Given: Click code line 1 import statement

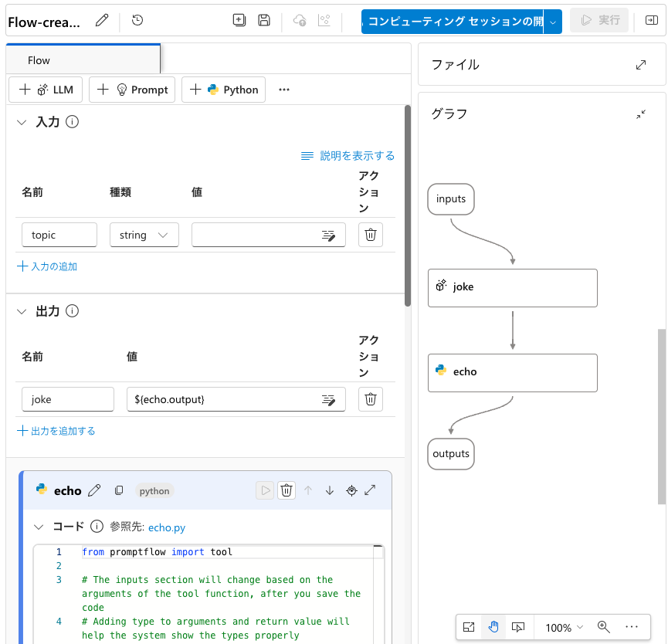Looking at the screenshot, I should (x=157, y=552).
